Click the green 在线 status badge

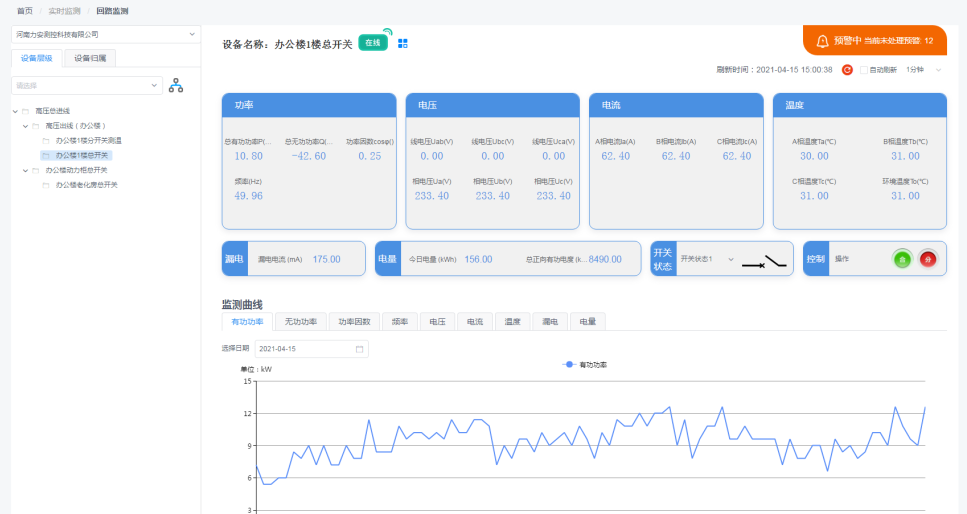(x=372, y=43)
